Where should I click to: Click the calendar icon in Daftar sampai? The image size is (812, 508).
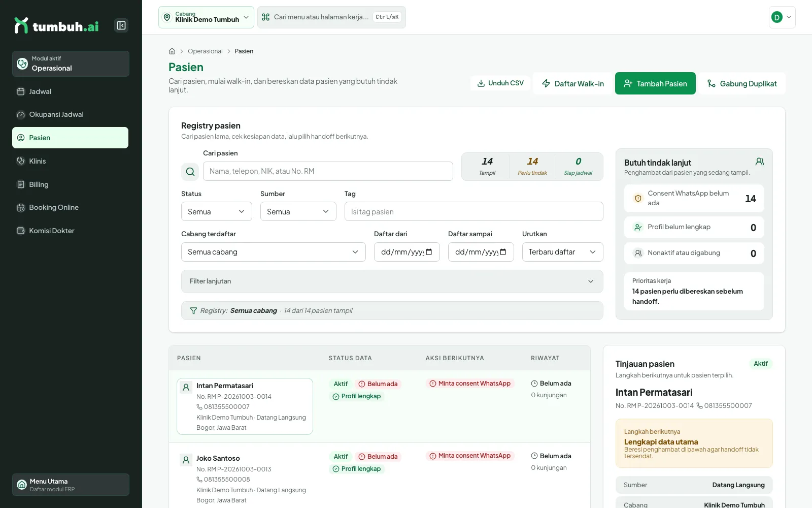[x=503, y=252]
